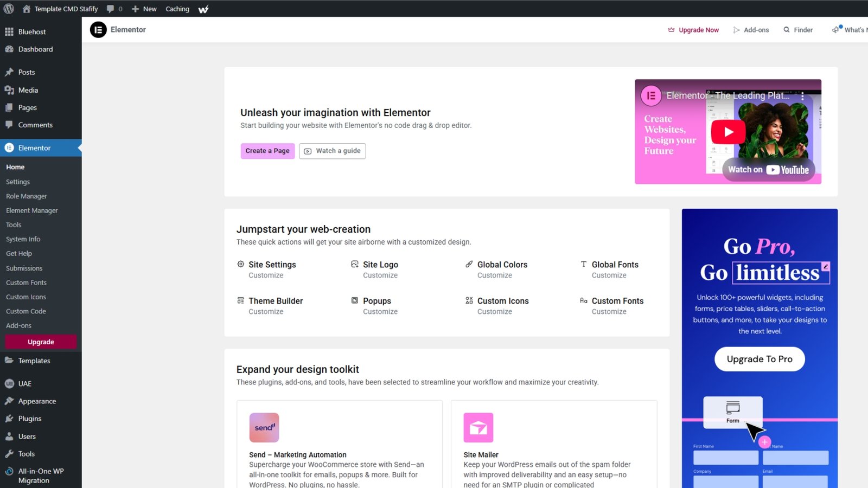Click the Site Mailer plugin icon
Screen dimensions: 868x488
point(478,428)
